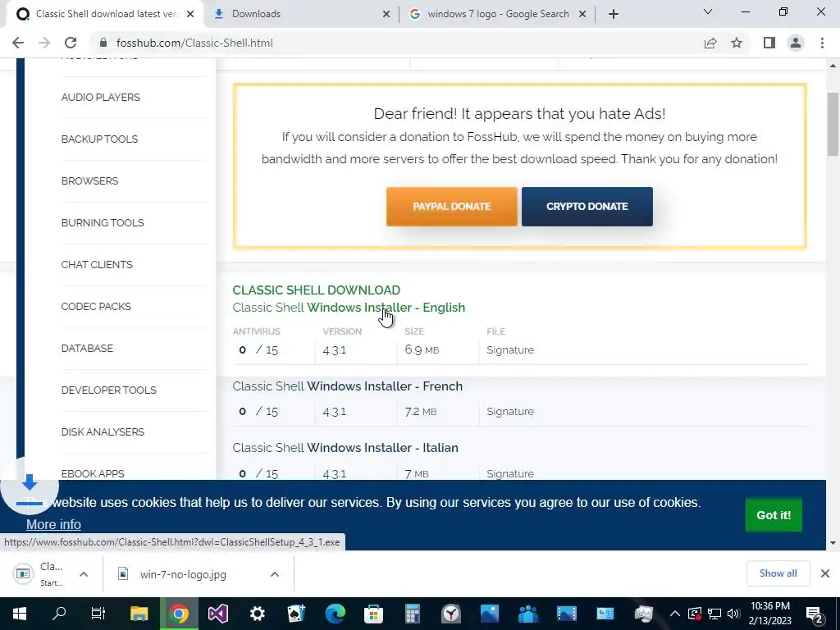Open Signature link for the Italian installer
Screen dimensions: 840x630
[510, 473]
